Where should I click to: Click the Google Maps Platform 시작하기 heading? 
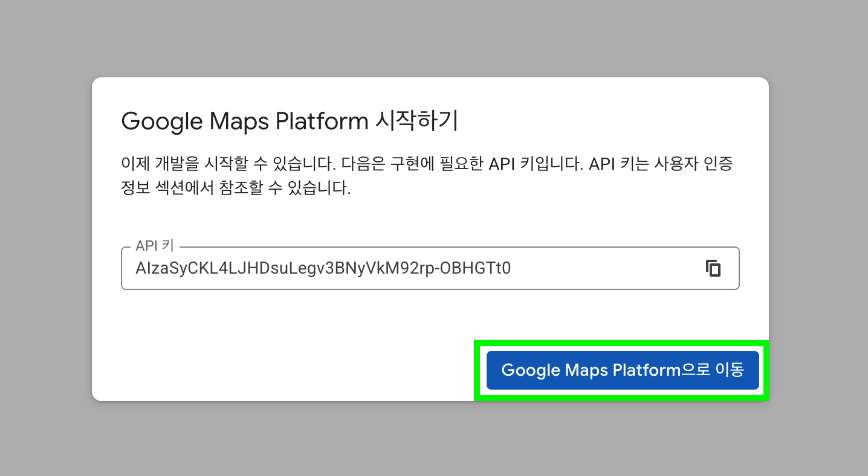pos(290,121)
